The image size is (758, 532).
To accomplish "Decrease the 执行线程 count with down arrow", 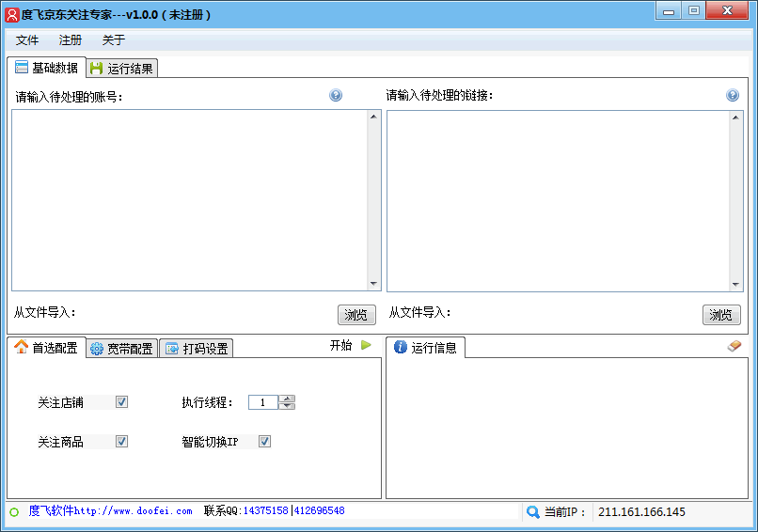I will (288, 406).
